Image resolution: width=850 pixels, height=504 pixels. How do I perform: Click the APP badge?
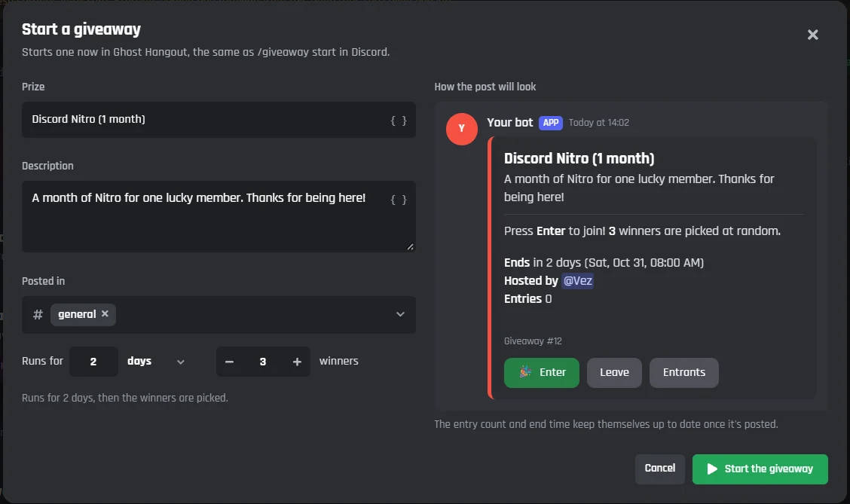pyautogui.click(x=551, y=123)
